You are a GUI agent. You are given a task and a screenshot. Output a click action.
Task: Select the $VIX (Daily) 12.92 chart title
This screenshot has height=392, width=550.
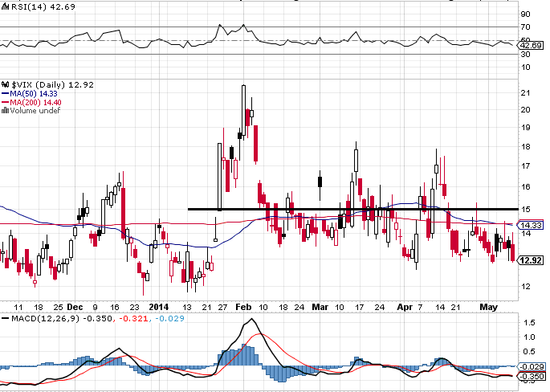(53, 84)
